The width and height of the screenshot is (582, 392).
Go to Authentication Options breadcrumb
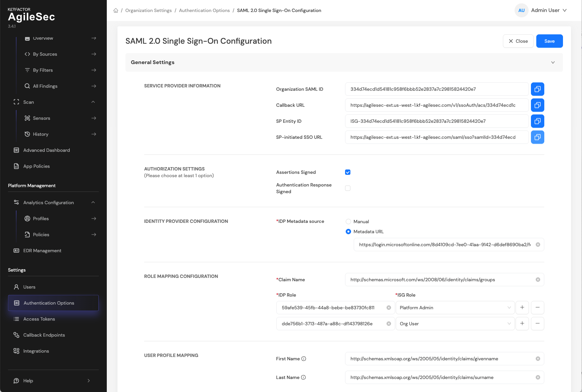(204, 10)
